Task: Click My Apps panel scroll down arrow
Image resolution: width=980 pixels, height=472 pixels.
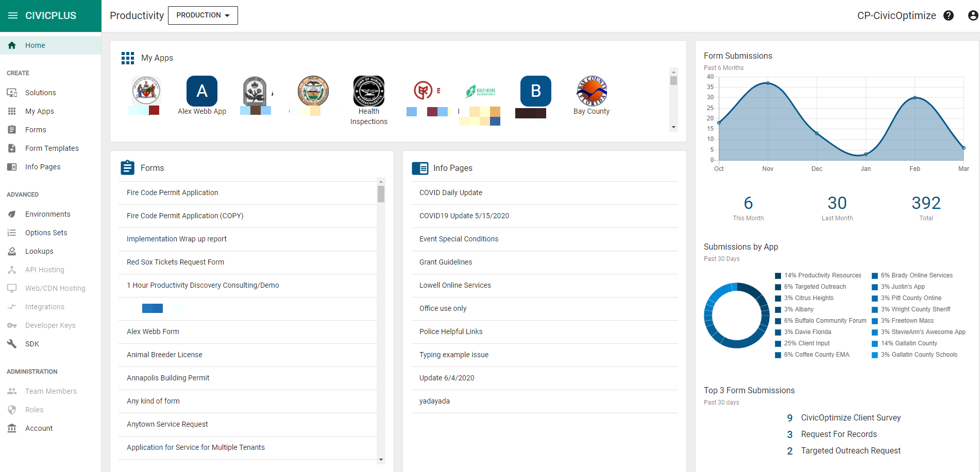Action: coord(673,127)
